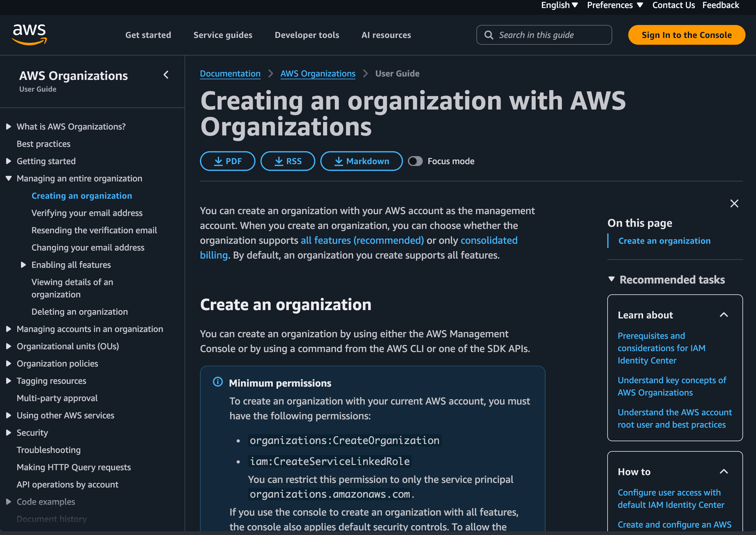The width and height of the screenshot is (756, 535).
Task: Jump to Create an organization anchor
Action: click(664, 241)
